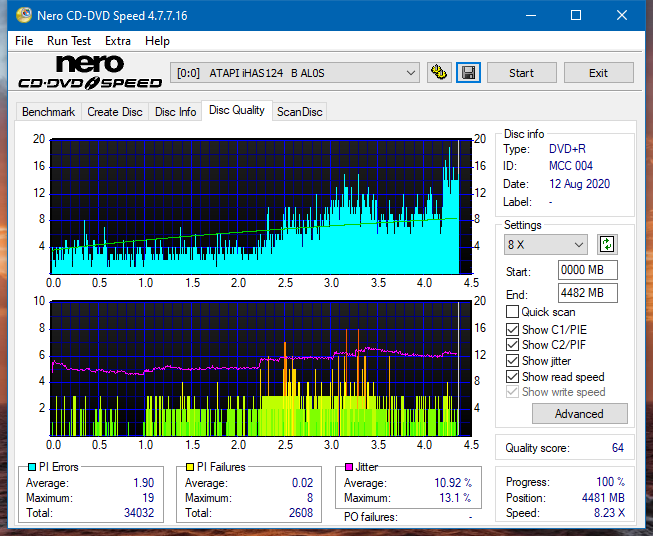Maximize the Nero CD-DVD Speed window
Screen dimensions: 653x536
pos(576,15)
